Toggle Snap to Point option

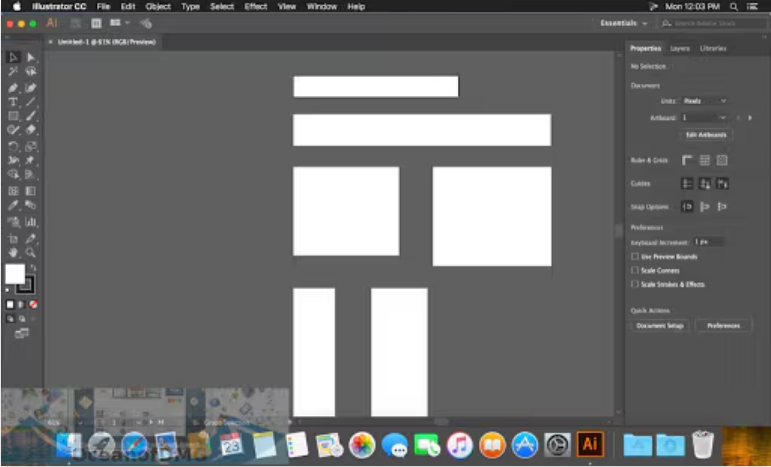687,207
